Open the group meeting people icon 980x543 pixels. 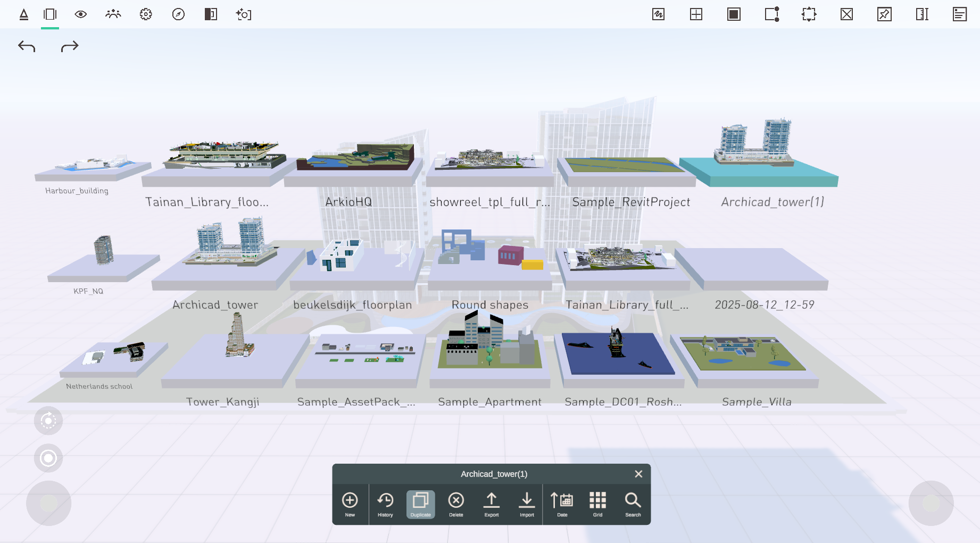[x=113, y=14]
